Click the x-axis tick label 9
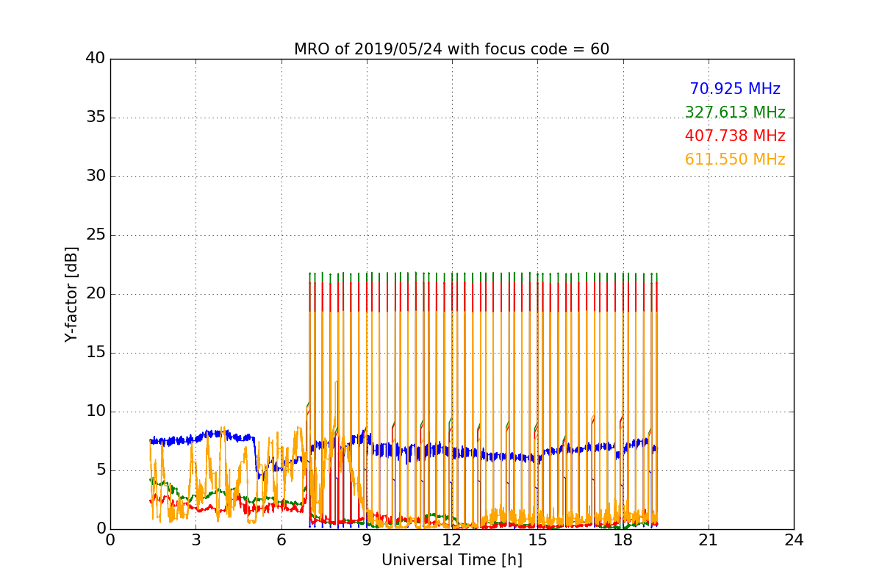 [367, 539]
